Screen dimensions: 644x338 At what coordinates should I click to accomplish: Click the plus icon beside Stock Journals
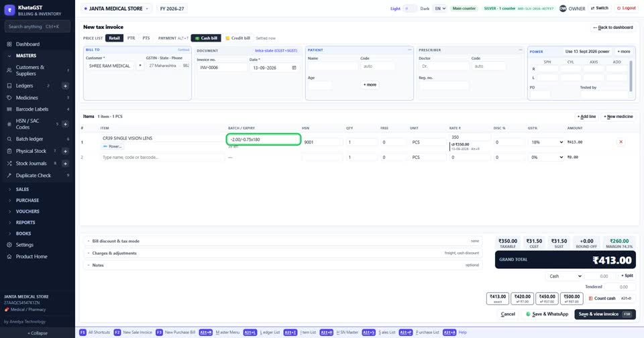click(65, 164)
